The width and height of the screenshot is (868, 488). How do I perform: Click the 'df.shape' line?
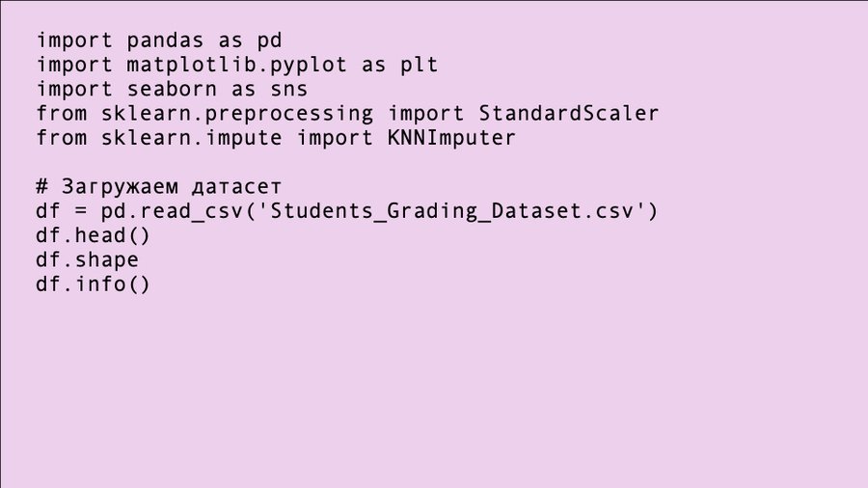[87, 259]
